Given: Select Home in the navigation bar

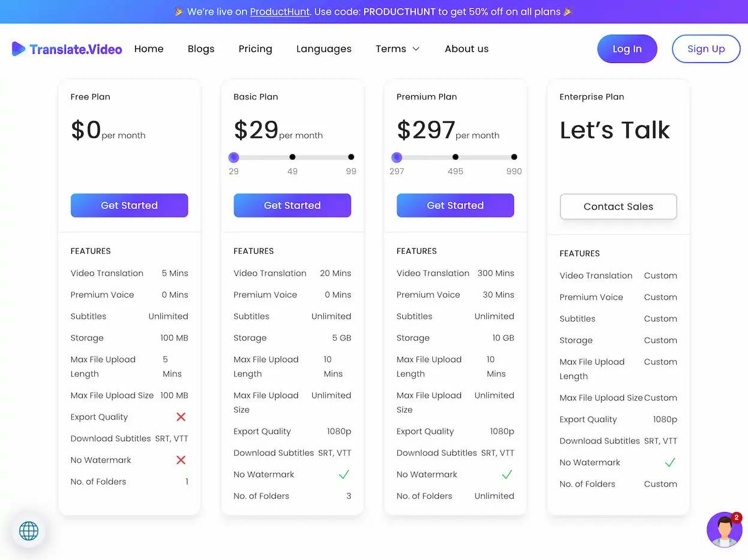Looking at the screenshot, I should (149, 49).
